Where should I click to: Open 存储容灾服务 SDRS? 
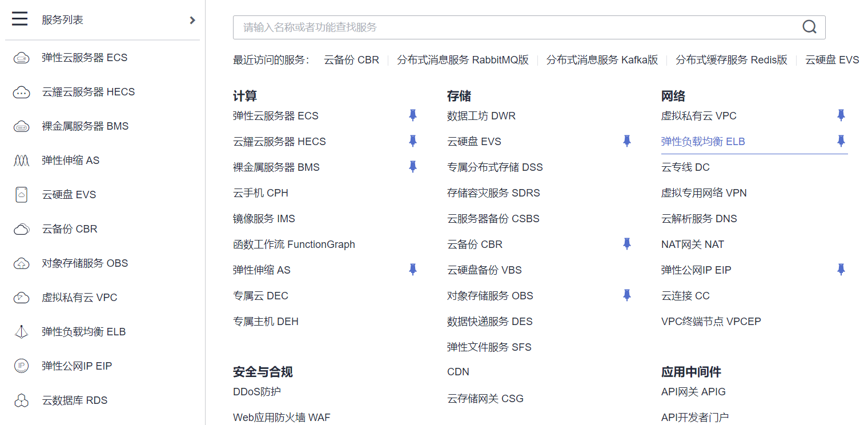pos(493,193)
